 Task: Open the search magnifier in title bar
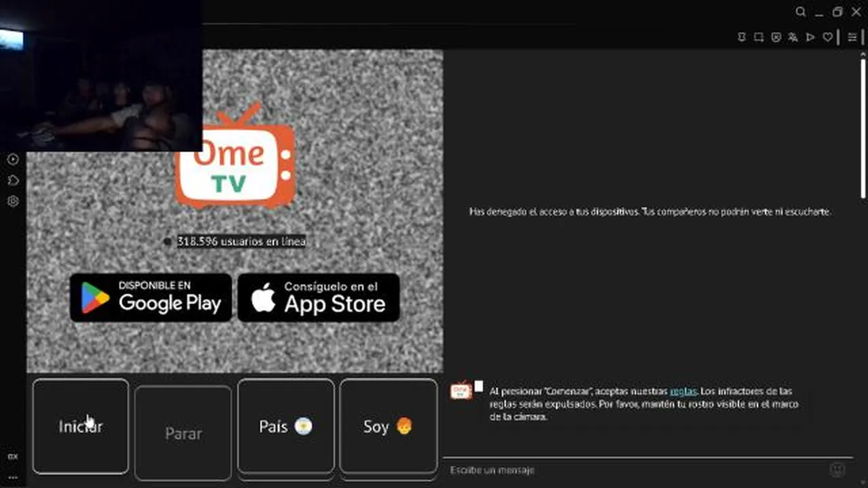tap(801, 12)
